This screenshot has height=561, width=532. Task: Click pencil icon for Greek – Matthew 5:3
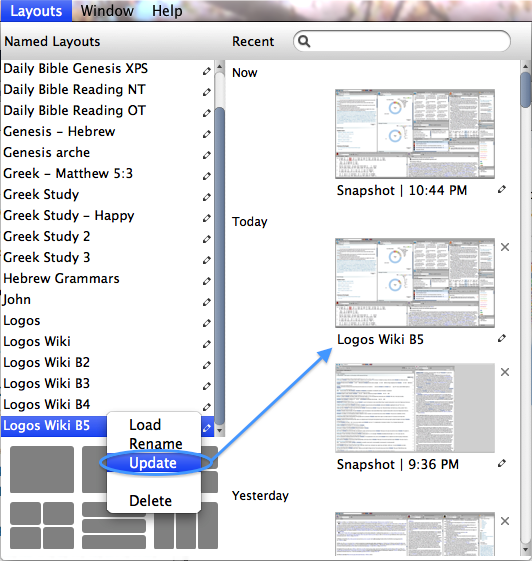click(x=206, y=176)
